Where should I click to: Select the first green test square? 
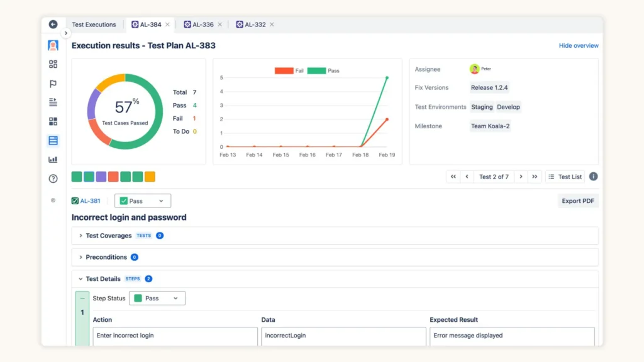tap(77, 177)
